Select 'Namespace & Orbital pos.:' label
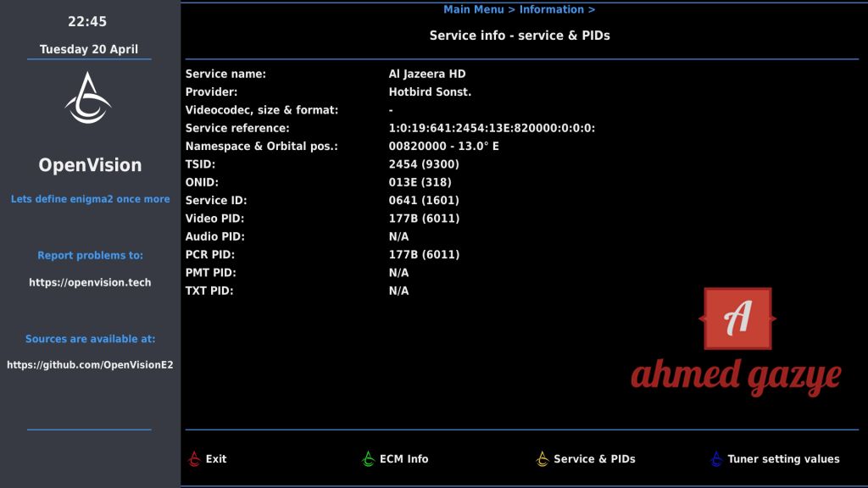868x488 pixels. tap(261, 147)
